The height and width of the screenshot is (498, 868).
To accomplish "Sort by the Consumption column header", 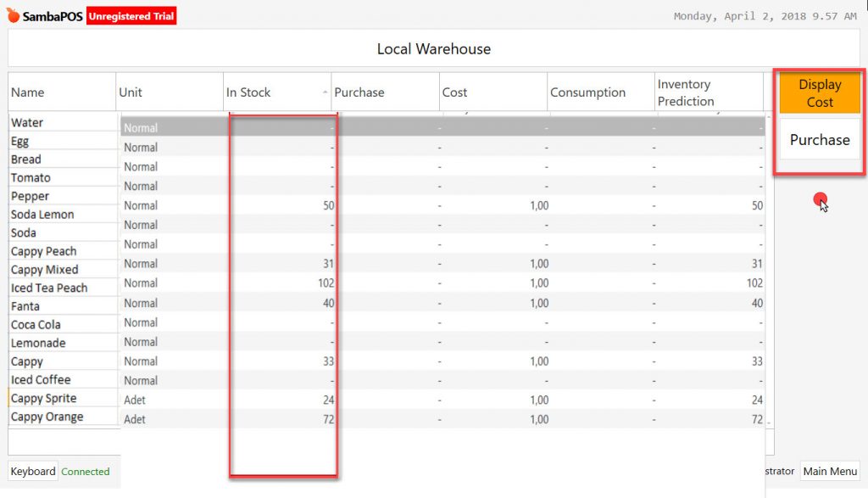I will point(601,92).
